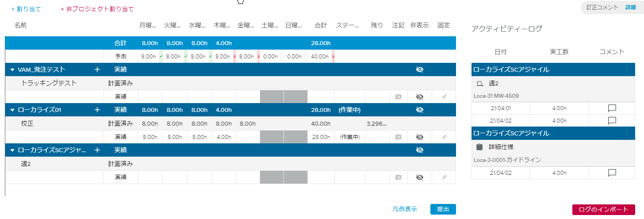Click Wednesday actuals cell for トラッキングテスト

click(x=199, y=97)
